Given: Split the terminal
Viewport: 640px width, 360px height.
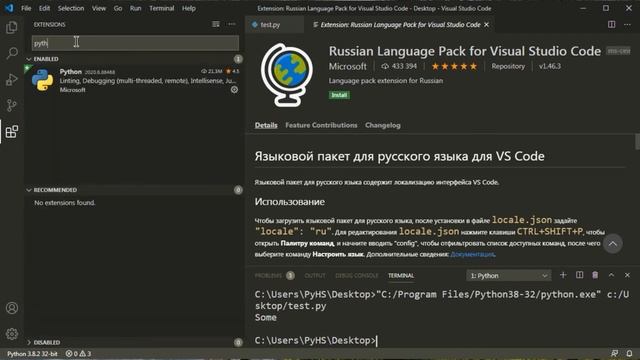Looking at the screenshot, I should click(x=579, y=275).
